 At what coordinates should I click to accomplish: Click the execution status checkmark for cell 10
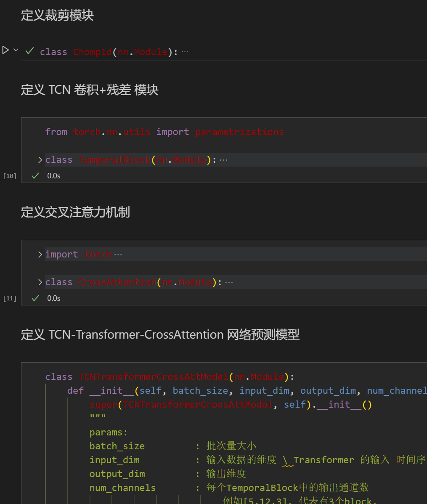(x=35, y=176)
